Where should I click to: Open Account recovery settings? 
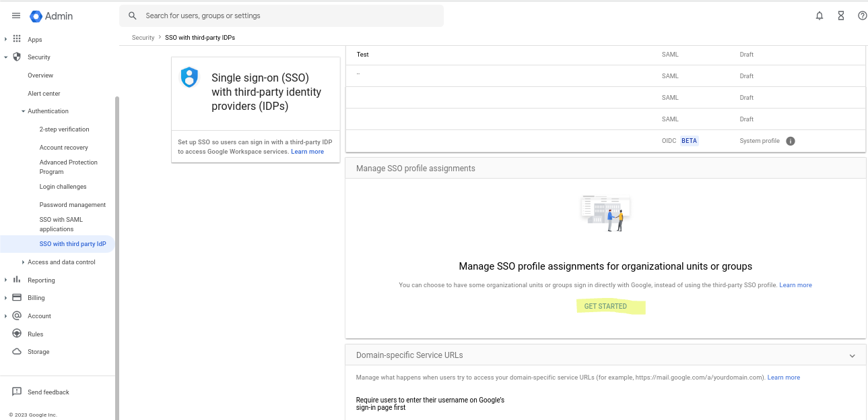click(63, 148)
